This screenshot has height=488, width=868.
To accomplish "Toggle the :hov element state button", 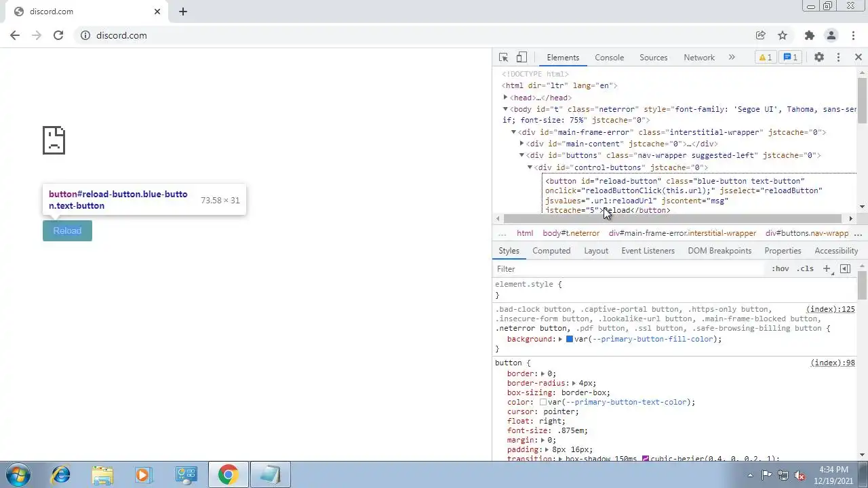I will (x=781, y=269).
